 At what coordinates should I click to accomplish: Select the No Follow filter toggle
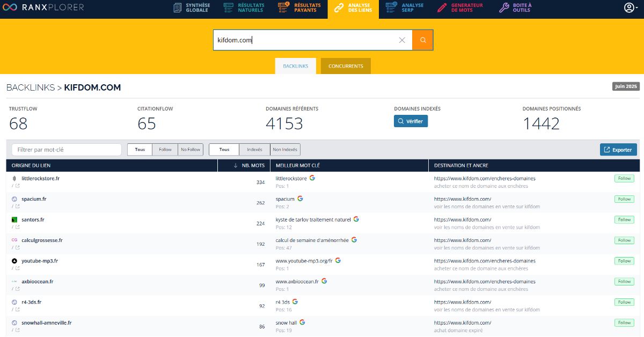coord(191,150)
